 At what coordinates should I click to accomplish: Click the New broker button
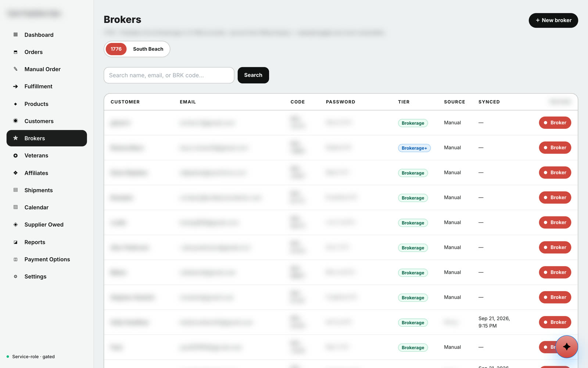click(x=553, y=20)
